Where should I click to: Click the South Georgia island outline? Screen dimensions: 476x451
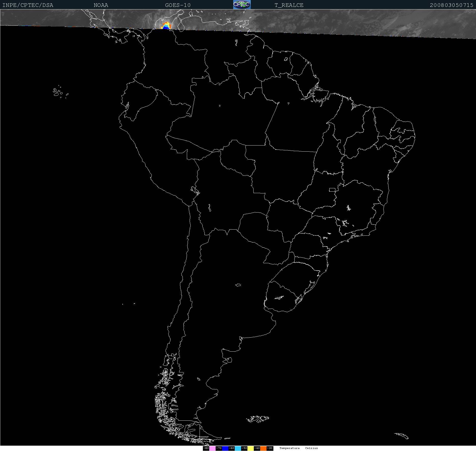[x=402, y=436]
